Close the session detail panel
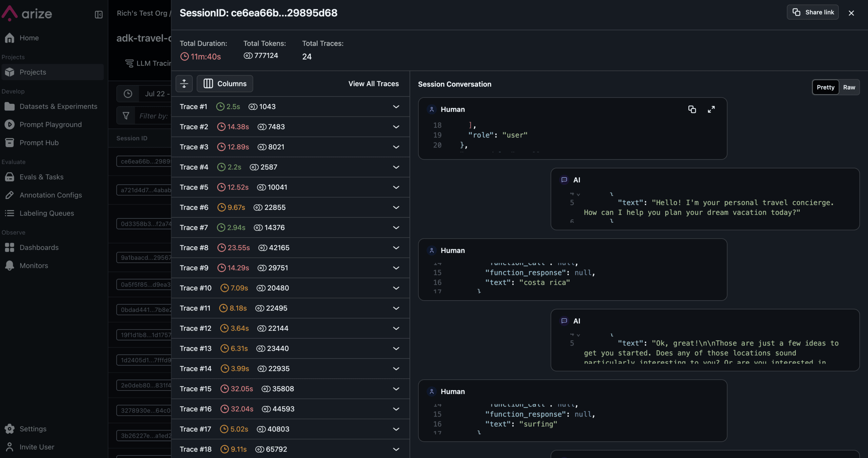This screenshot has width=868, height=458. pos(851,13)
